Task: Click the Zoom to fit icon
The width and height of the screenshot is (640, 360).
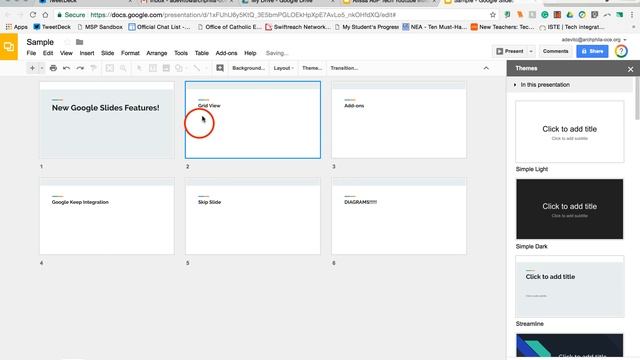Action: pos(109,68)
